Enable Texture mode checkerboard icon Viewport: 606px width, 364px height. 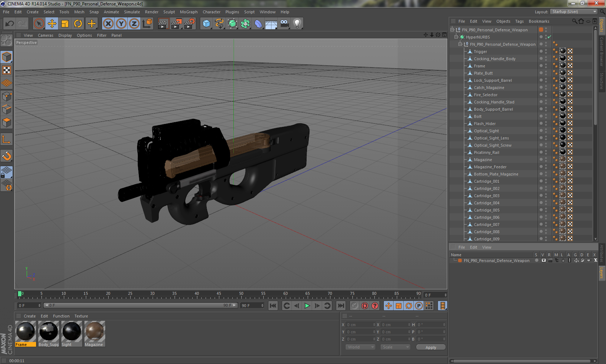click(7, 70)
